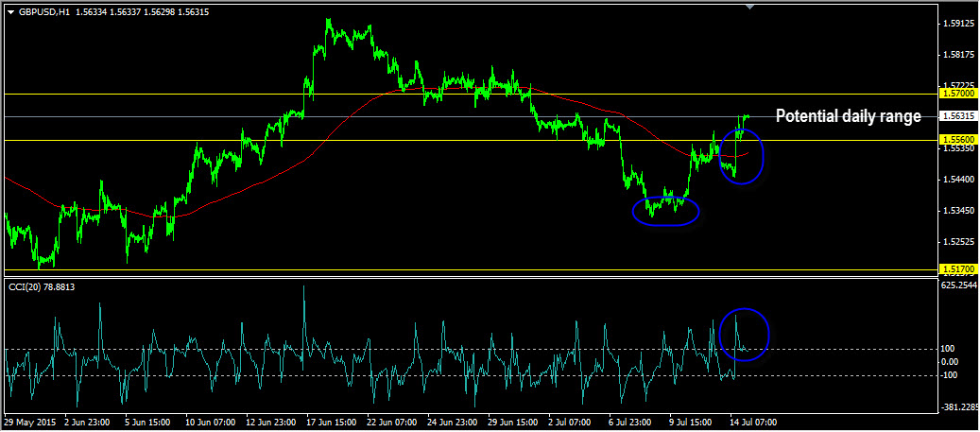This screenshot has height=432, width=980.
Task: Click the current price tag 1.56315
Action: (x=957, y=116)
